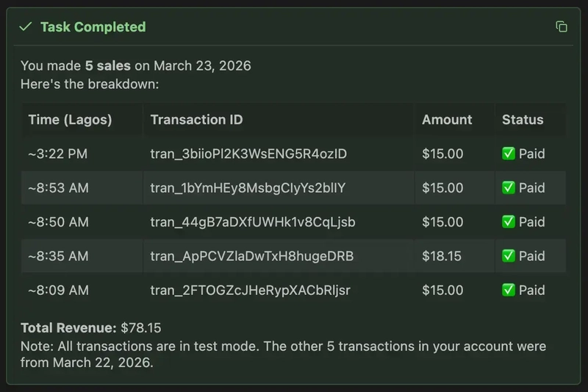Screen dimensions: 588x392
Task: Click the green Paid check emoji for the 8:09 AM sale
Action: (x=508, y=290)
